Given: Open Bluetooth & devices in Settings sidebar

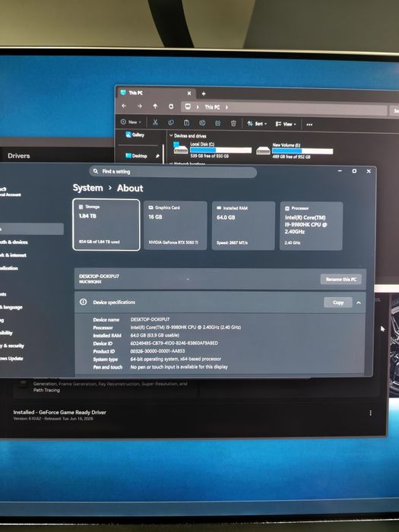Looking at the screenshot, I should tap(14, 242).
